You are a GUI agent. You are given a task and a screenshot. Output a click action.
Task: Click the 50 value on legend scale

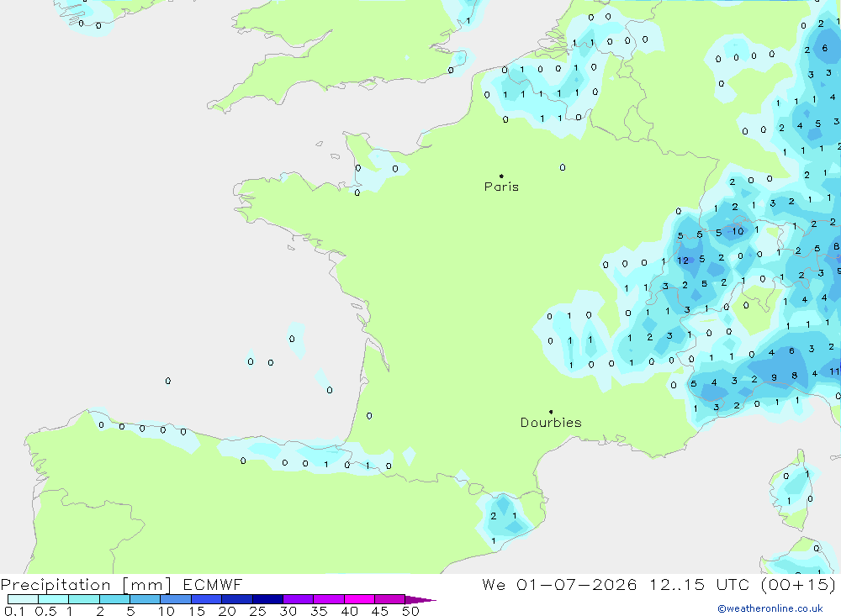tap(410, 611)
